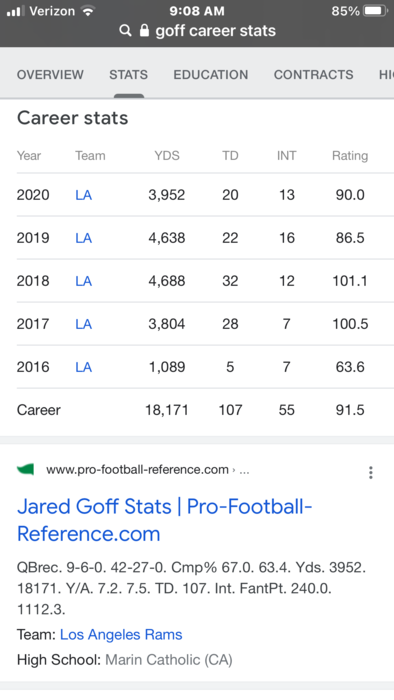This screenshot has height=700, width=394.
Task: Open the LA team link for 2016
Action: pyautogui.click(x=83, y=367)
